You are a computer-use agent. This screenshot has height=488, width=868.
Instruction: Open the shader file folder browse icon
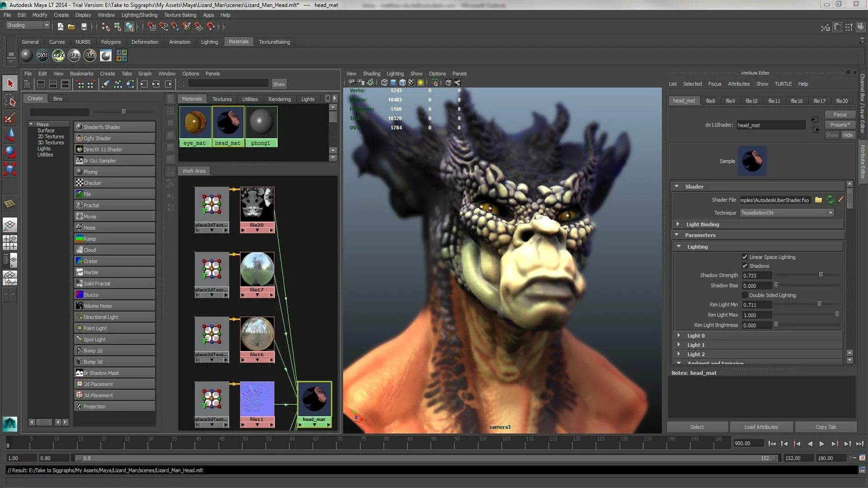click(818, 200)
